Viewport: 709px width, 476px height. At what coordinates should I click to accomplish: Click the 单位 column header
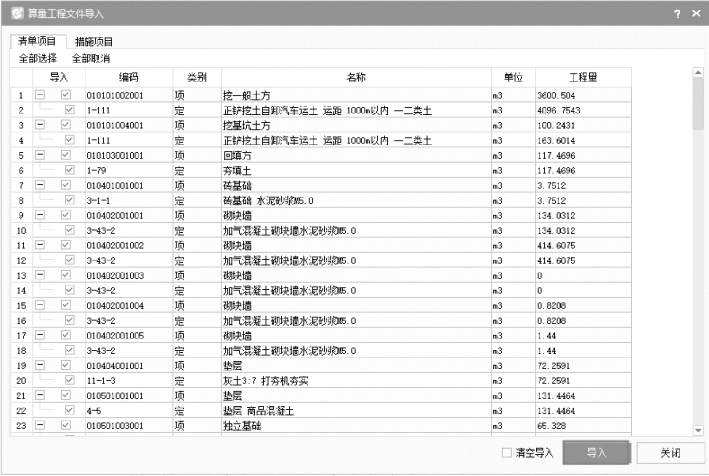513,77
